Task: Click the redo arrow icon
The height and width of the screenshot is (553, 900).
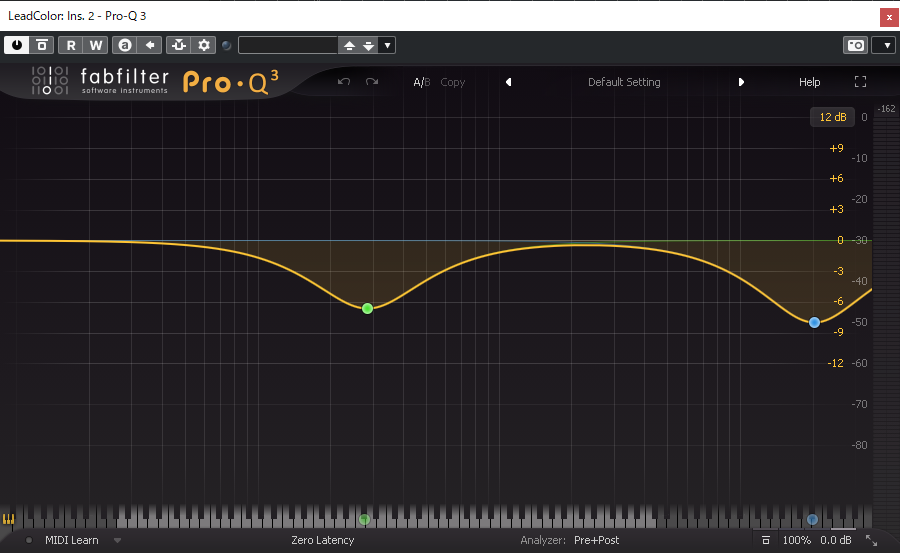Action: click(x=372, y=82)
